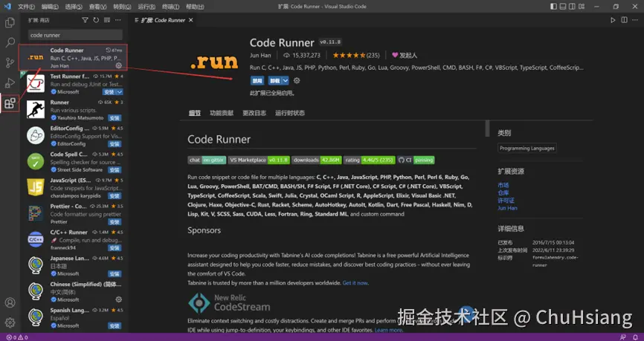644x341 pixels.
Task: Open status bar errors and warnings indicator
Action: 17,337
